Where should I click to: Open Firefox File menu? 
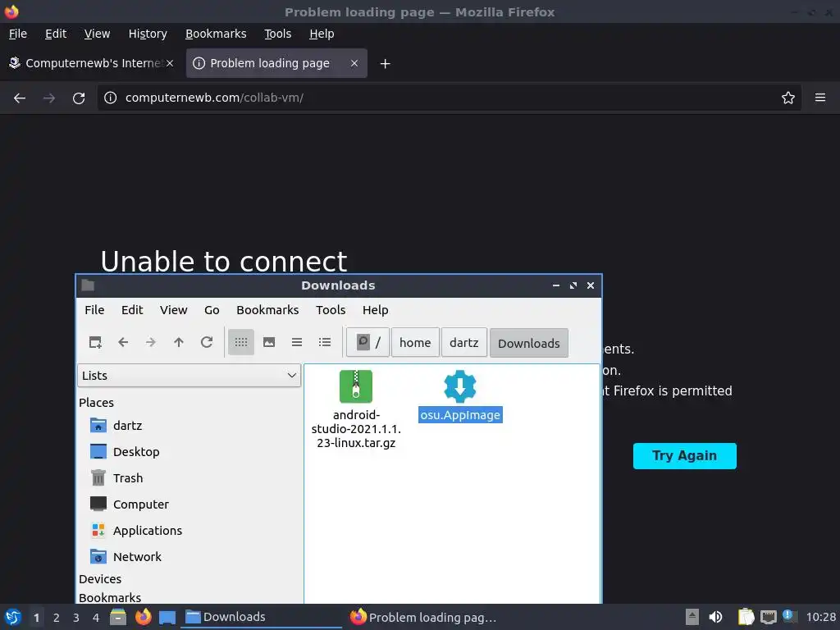point(18,34)
